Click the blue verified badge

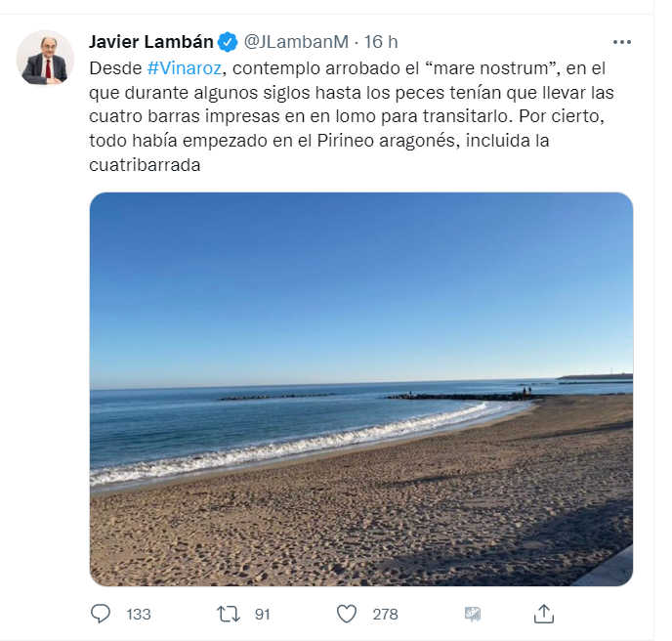[x=228, y=42]
